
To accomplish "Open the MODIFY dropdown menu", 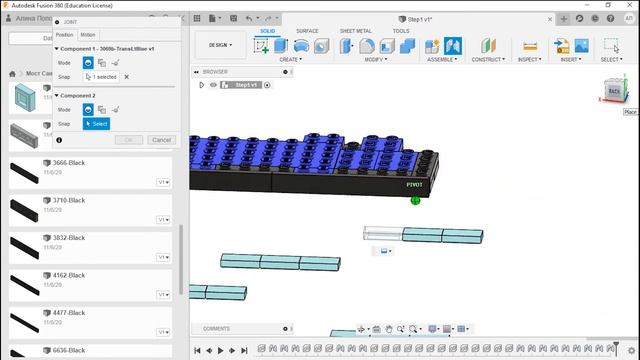I will pyautogui.click(x=376, y=60).
